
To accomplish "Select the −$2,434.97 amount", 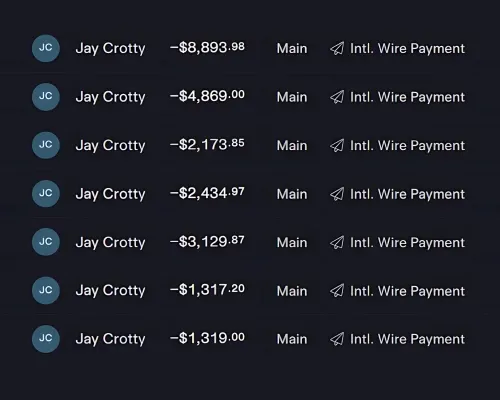I will (x=207, y=193).
